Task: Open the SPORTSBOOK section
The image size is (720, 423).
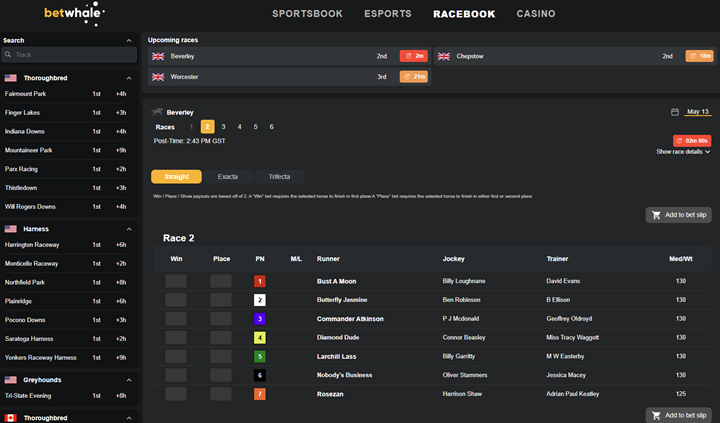Action: (x=307, y=14)
